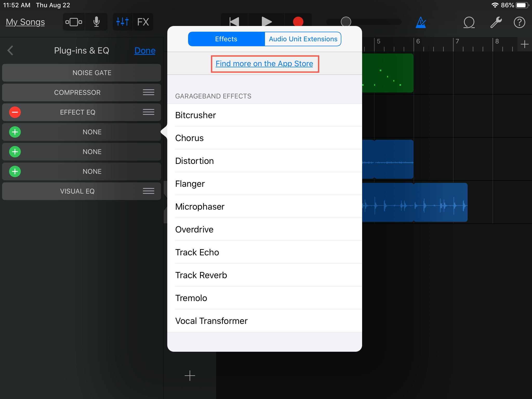Add plug-in to third NONE slot
Screen dimensions: 532x399
pos(15,171)
